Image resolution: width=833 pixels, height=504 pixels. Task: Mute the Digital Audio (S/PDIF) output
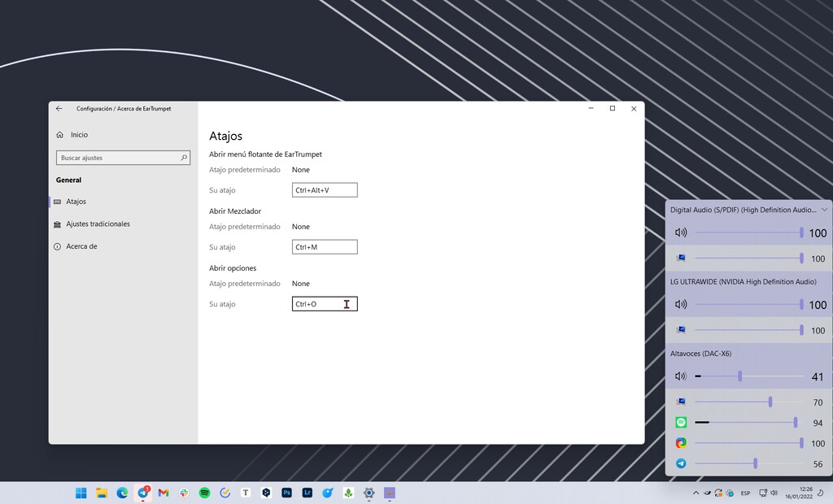click(681, 232)
